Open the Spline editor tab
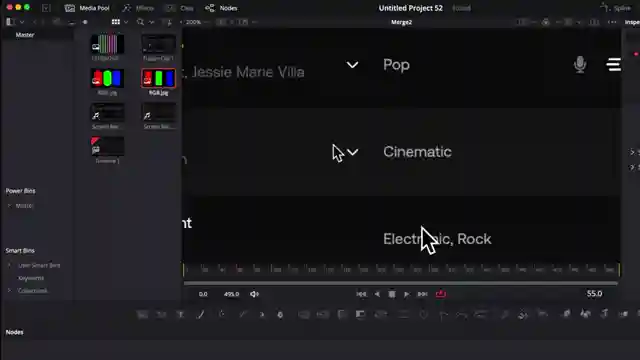The image size is (640, 360). [616, 8]
